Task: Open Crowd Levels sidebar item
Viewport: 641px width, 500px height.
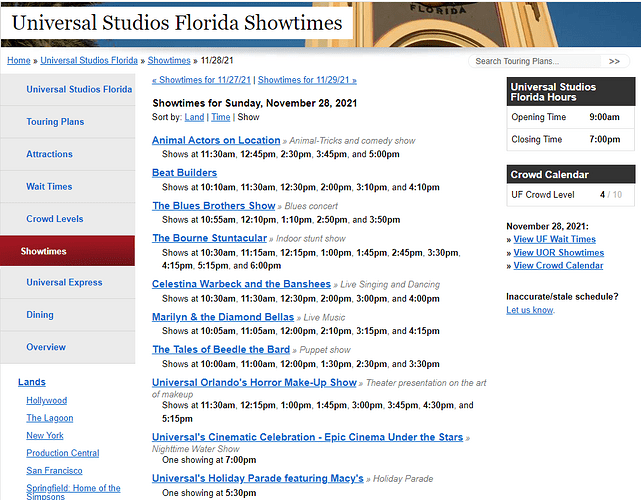Action: tap(55, 218)
